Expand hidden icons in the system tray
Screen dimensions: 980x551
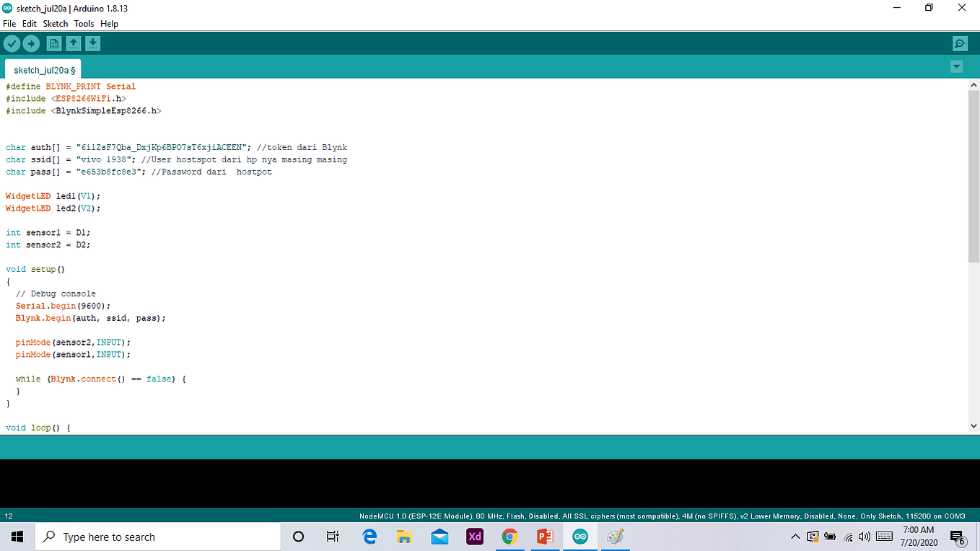(x=795, y=537)
